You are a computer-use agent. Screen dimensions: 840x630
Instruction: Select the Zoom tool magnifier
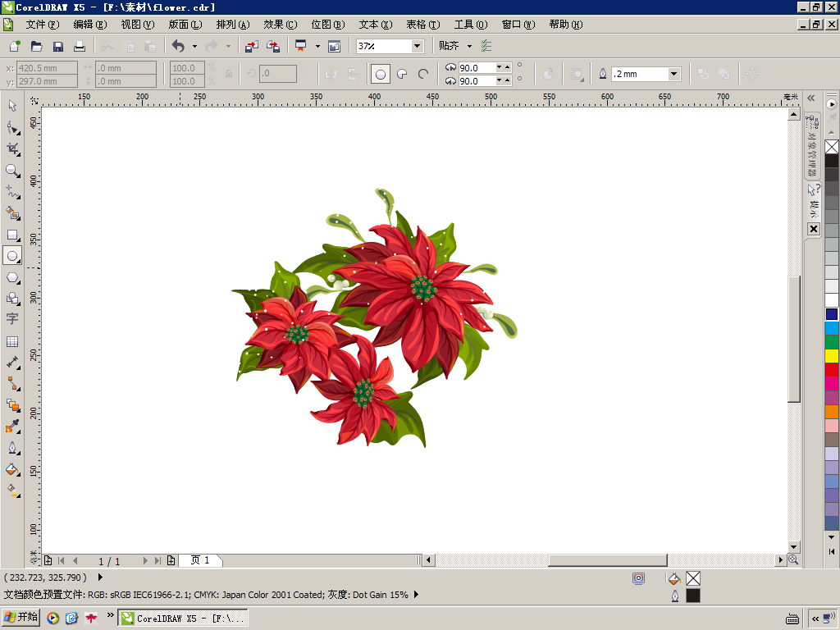pyautogui.click(x=12, y=171)
